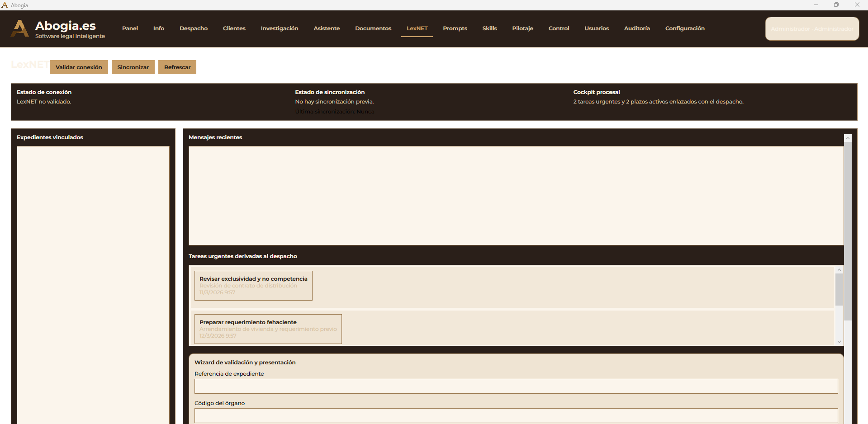Select the Documentos menu item

tap(373, 28)
